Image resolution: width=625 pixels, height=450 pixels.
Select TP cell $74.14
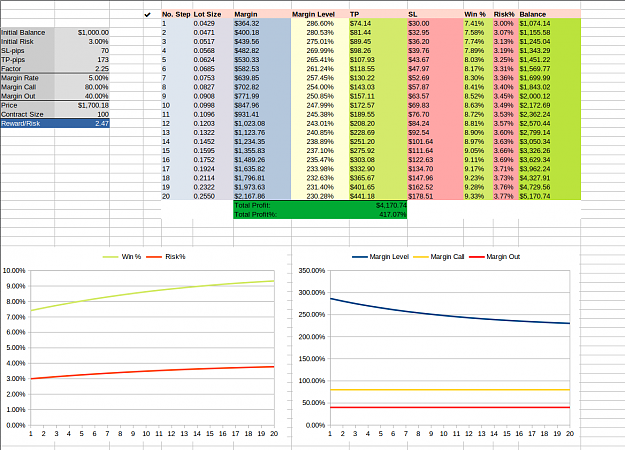(378, 24)
